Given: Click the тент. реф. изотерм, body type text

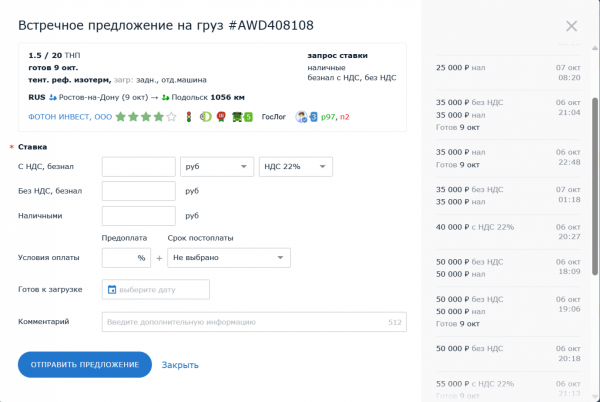Looking at the screenshot, I should (70, 80).
